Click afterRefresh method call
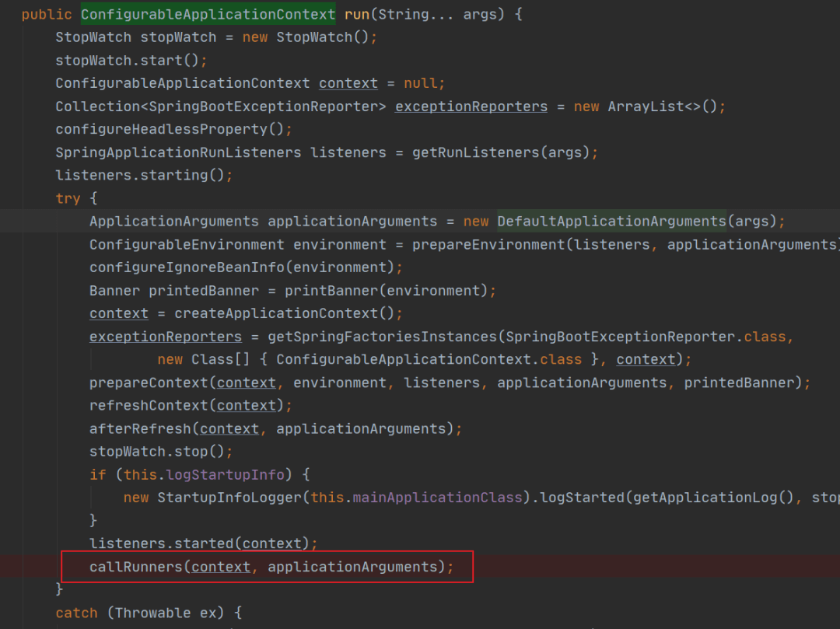The width and height of the screenshot is (840, 629). coord(140,428)
